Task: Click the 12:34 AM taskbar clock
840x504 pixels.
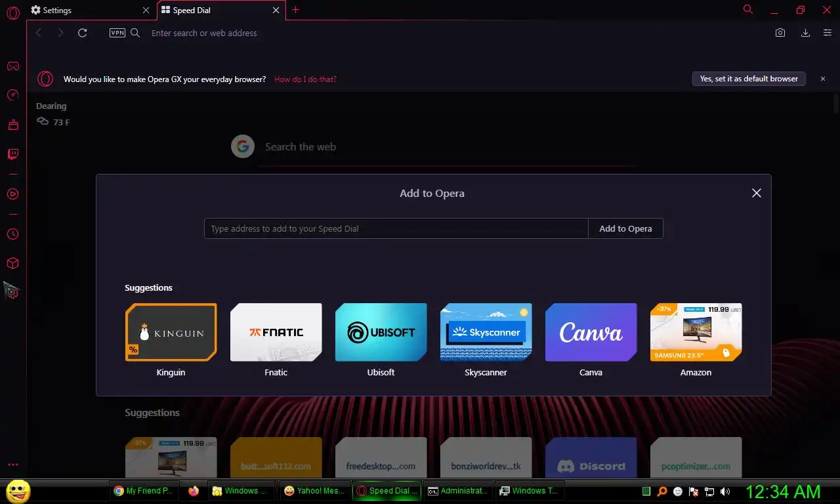Action: tap(783, 491)
